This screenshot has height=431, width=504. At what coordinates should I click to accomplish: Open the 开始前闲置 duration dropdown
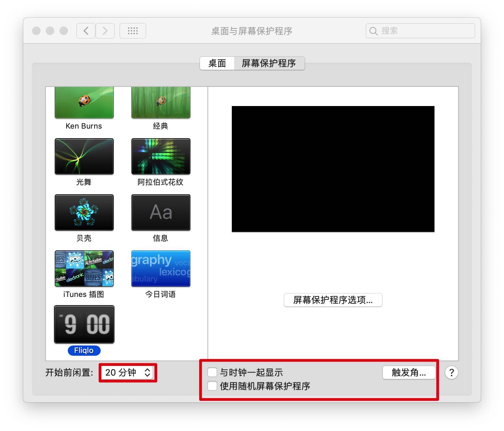pyautogui.click(x=127, y=373)
